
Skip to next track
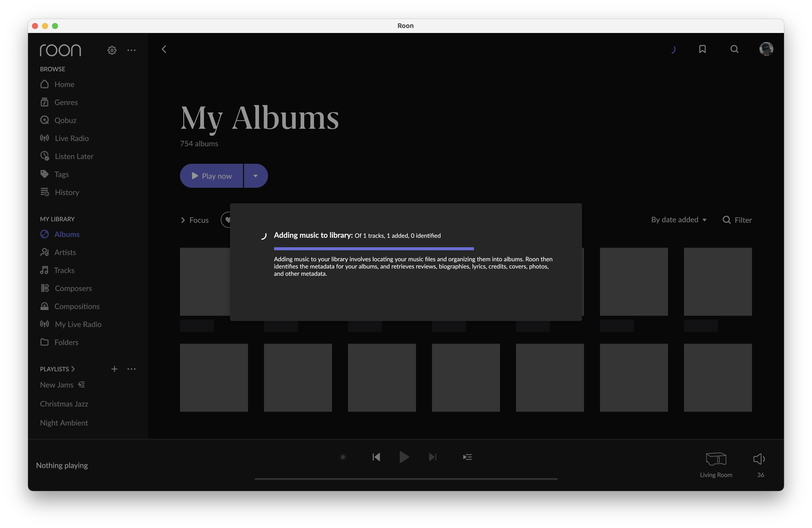432,457
